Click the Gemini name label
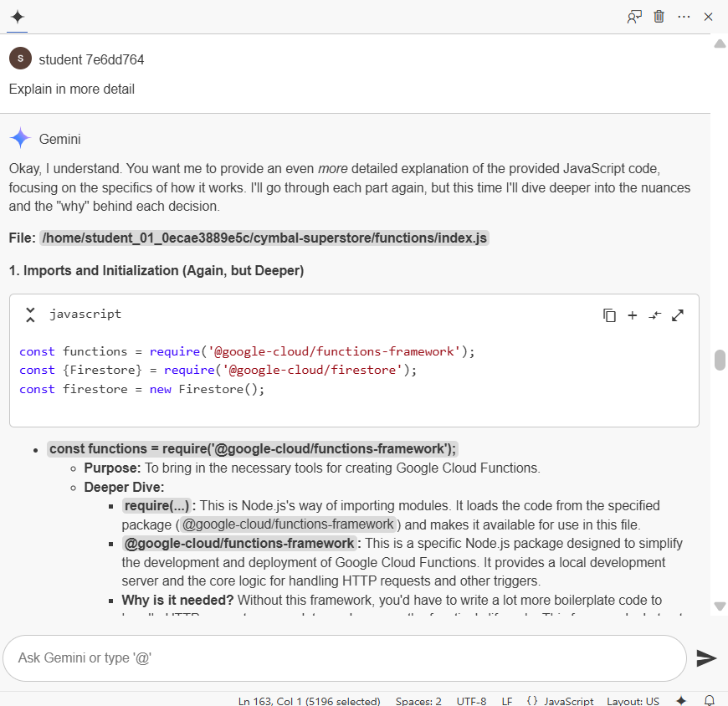The height and width of the screenshot is (706, 728). (60, 139)
